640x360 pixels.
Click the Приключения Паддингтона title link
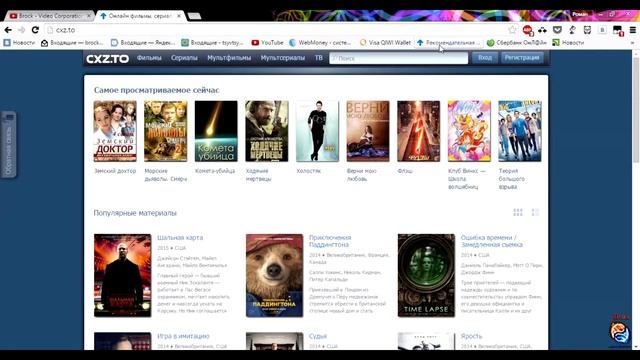(330, 241)
